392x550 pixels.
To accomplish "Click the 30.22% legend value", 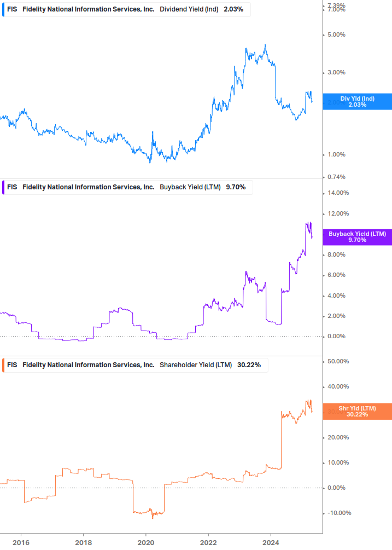I will pos(249,365).
